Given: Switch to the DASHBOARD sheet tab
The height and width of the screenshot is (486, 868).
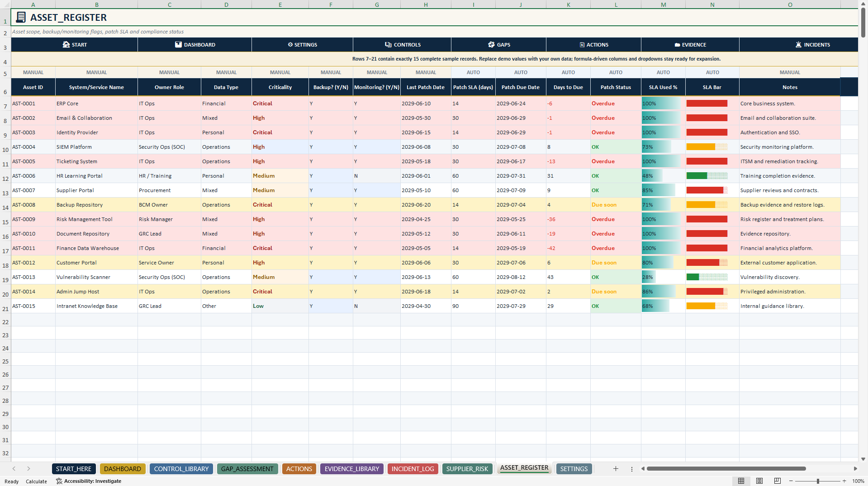Looking at the screenshot, I should point(123,469).
